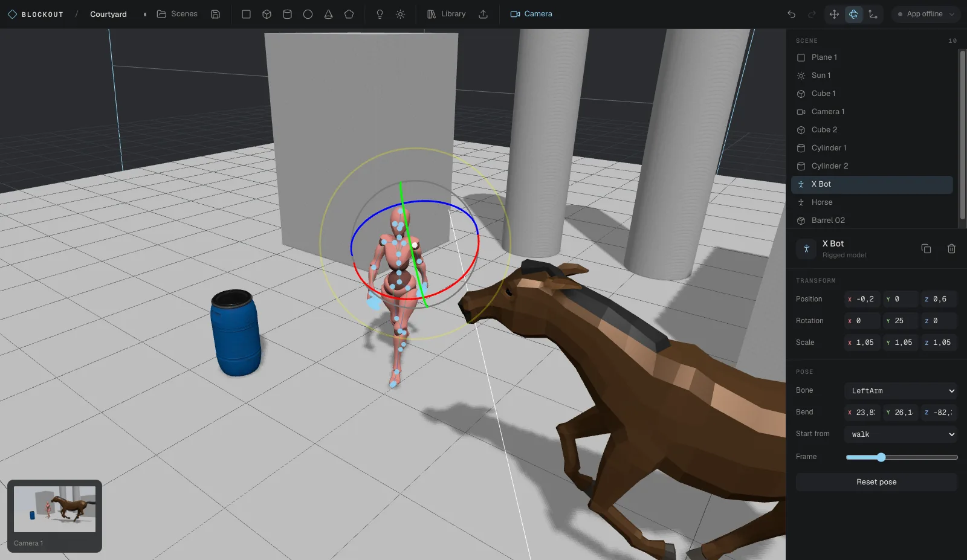Adjust the Frame slider
Viewport: 967px width, 560px height.
[902, 457]
